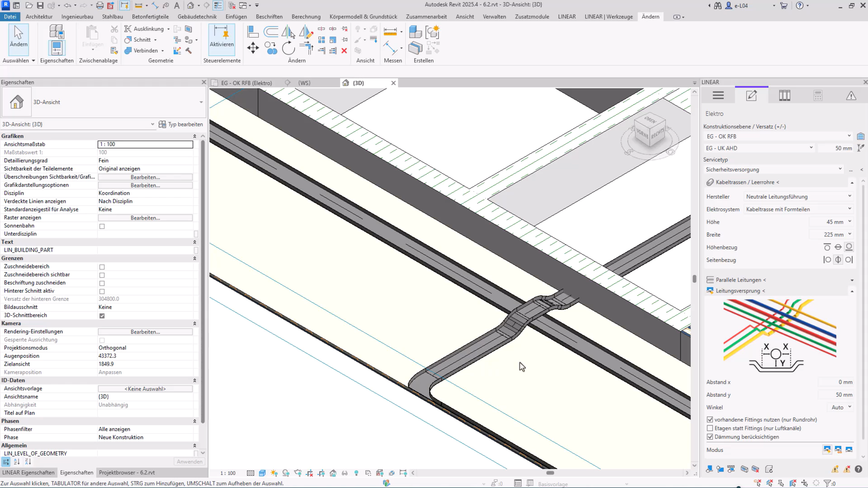Click the LINEAR panel columns icon tab
This screenshot has width=868, height=488.
pos(785,96)
